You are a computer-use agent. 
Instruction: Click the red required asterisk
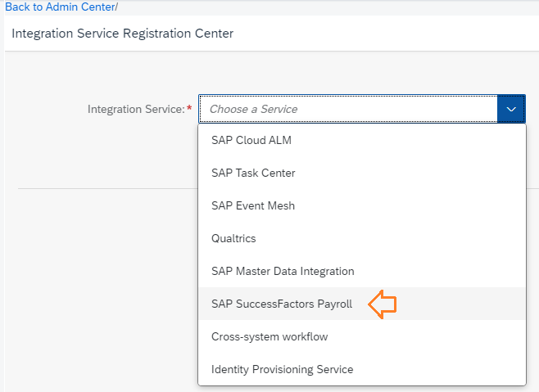(x=189, y=108)
